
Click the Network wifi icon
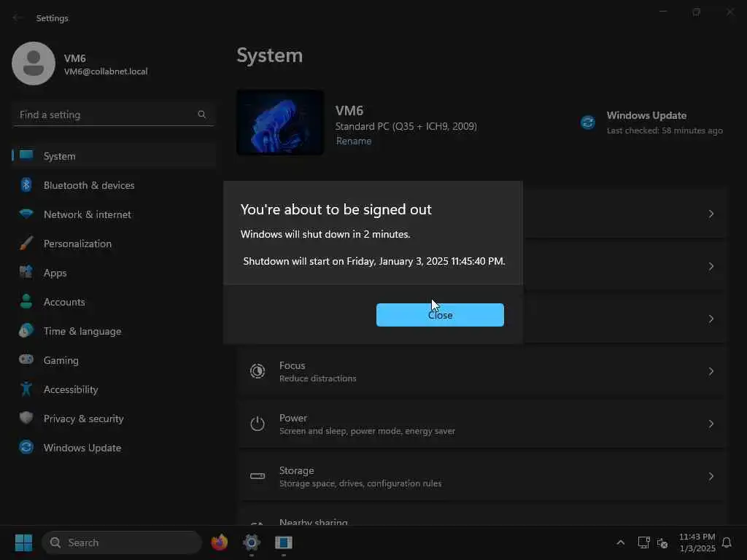click(x=26, y=214)
